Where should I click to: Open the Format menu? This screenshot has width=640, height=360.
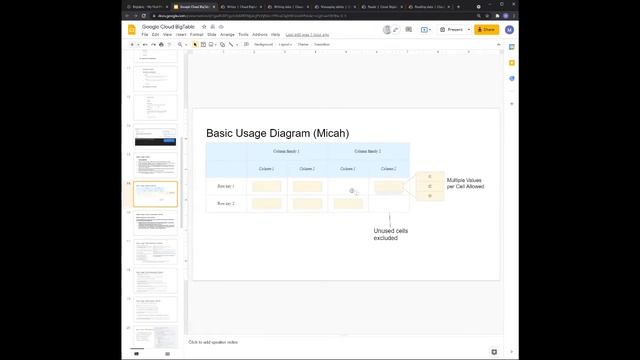coord(196,35)
